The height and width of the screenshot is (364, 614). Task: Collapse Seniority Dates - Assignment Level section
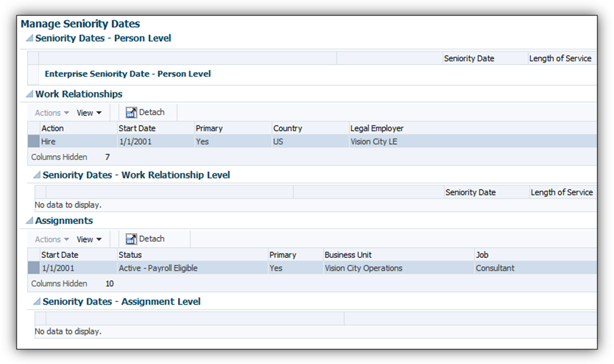36,302
